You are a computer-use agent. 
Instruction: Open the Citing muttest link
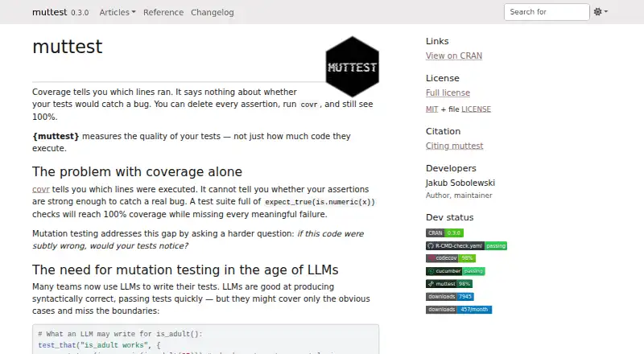pyautogui.click(x=454, y=146)
